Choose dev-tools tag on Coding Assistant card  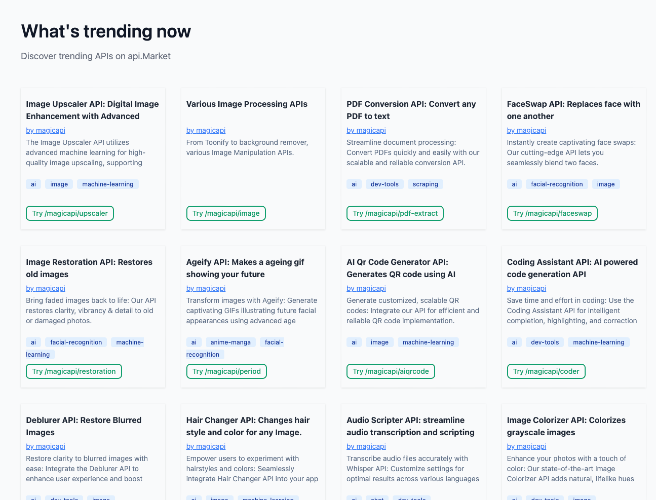pyautogui.click(x=545, y=342)
